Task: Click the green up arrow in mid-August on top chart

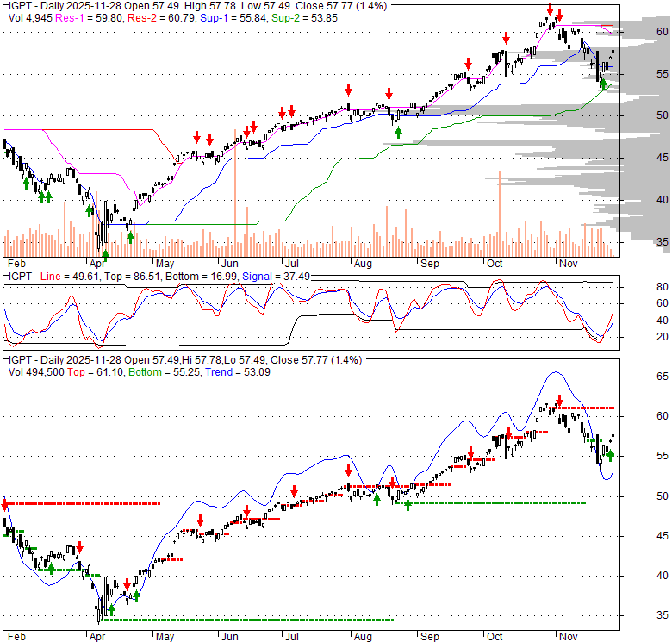Action: [397, 131]
